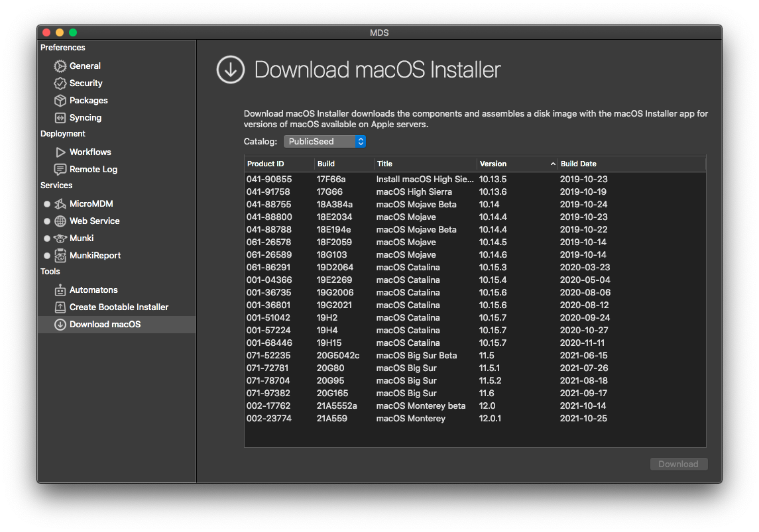Select Mojave 10.14.6 build 18G103
The width and height of the screenshot is (759, 532).
475,254
